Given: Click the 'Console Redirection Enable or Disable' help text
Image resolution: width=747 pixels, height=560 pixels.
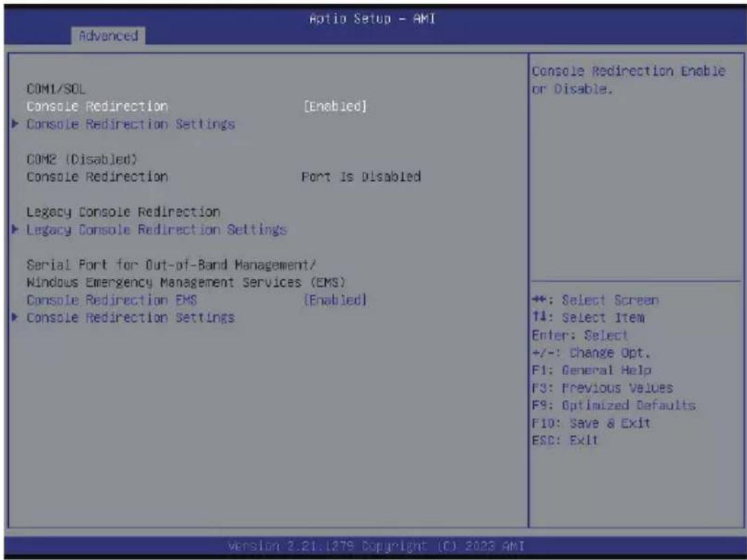Looking at the screenshot, I should (629, 80).
